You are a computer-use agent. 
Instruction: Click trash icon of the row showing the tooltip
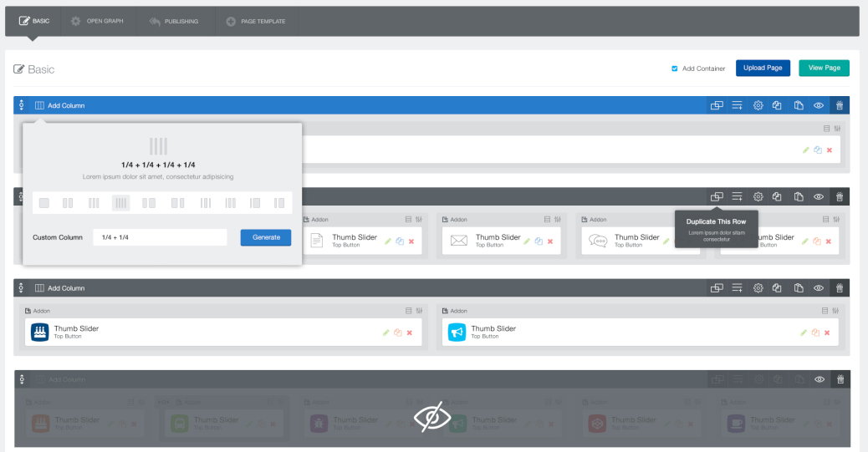pyautogui.click(x=840, y=196)
